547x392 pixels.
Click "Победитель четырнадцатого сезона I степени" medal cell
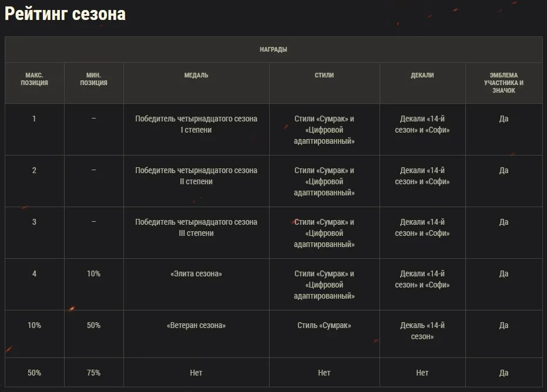pos(196,124)
